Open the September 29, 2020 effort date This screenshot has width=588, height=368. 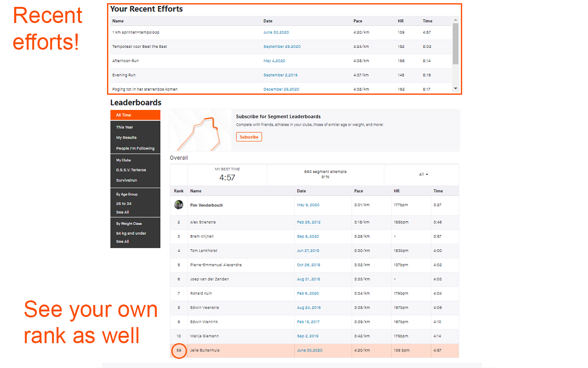[282, 46]
